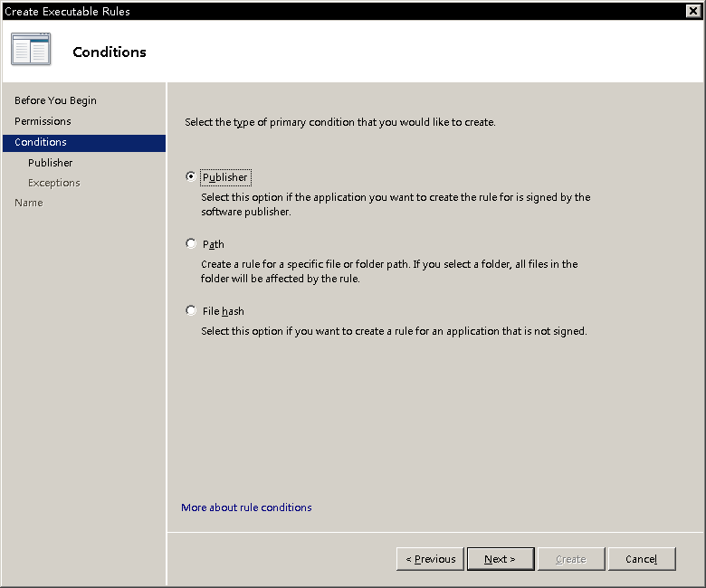The width and height of the screenshot is (706, 588).
Task: Open the Publisher sub-step in the sidebar
Action: pyautogui.click(x=50, y=163)
